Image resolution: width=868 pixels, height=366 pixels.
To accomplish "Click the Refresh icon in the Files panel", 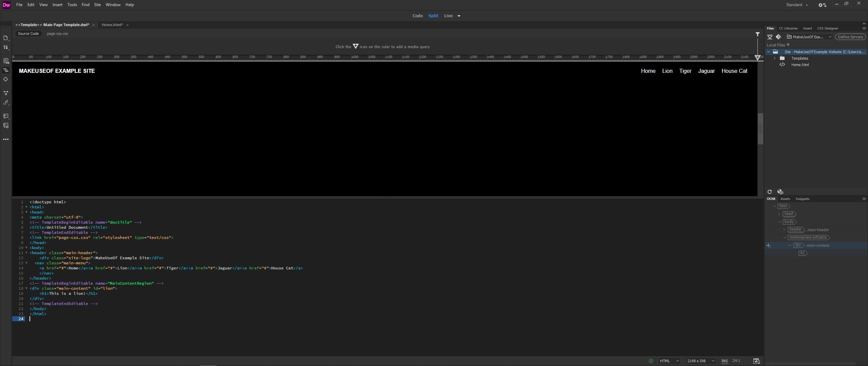I will [x=770, y=191].
